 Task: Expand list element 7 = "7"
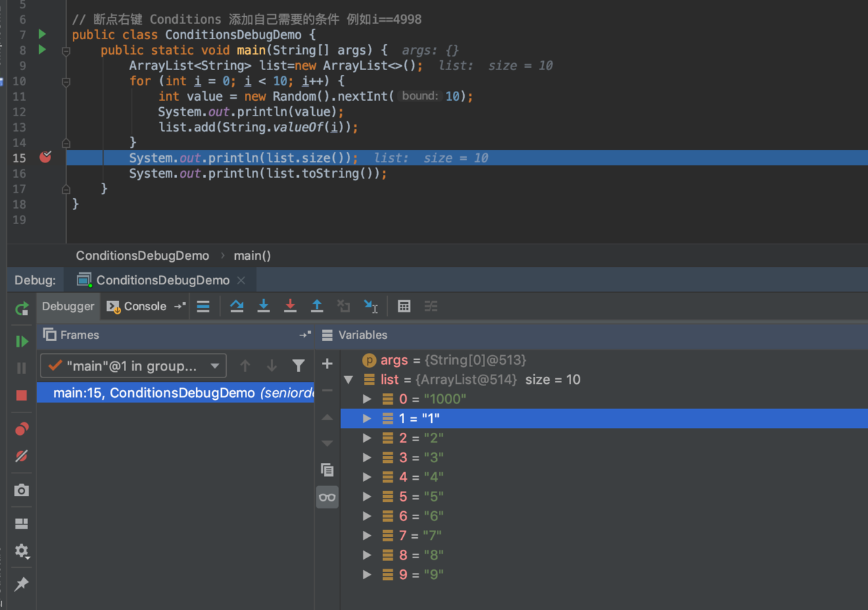click(367, 536)
